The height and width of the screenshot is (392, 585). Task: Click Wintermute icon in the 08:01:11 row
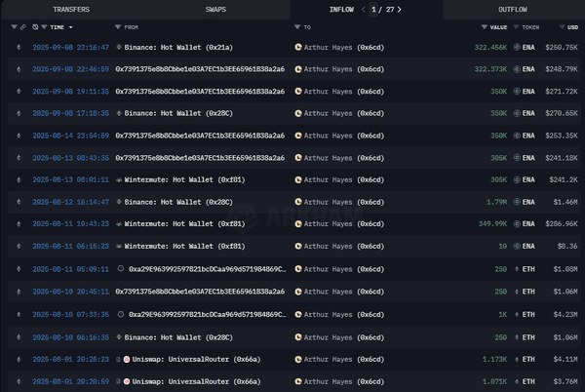pyautogui.click(x=119, y=179)
